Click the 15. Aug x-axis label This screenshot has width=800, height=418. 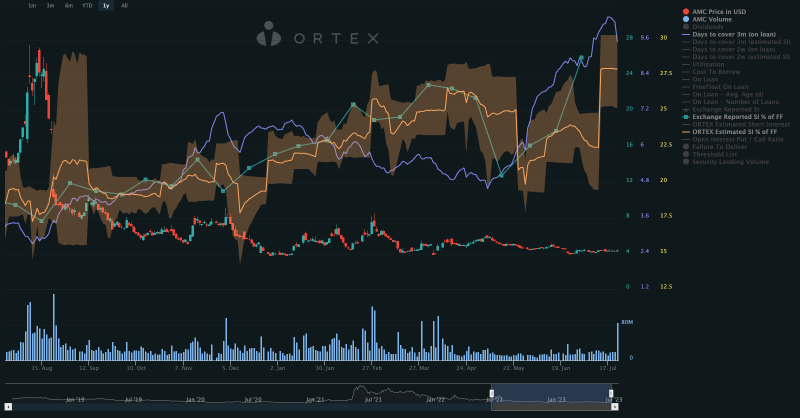(x=42, y=368)
